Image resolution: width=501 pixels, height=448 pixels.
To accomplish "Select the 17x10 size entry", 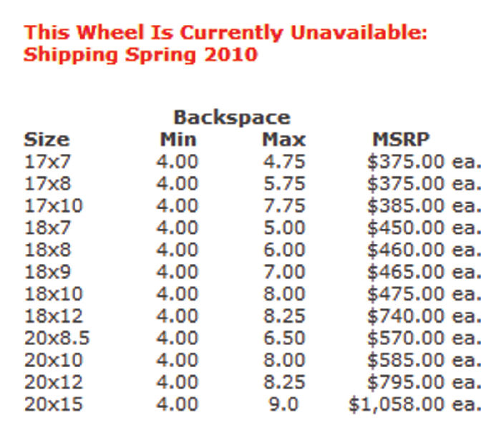I will [53, 205].
